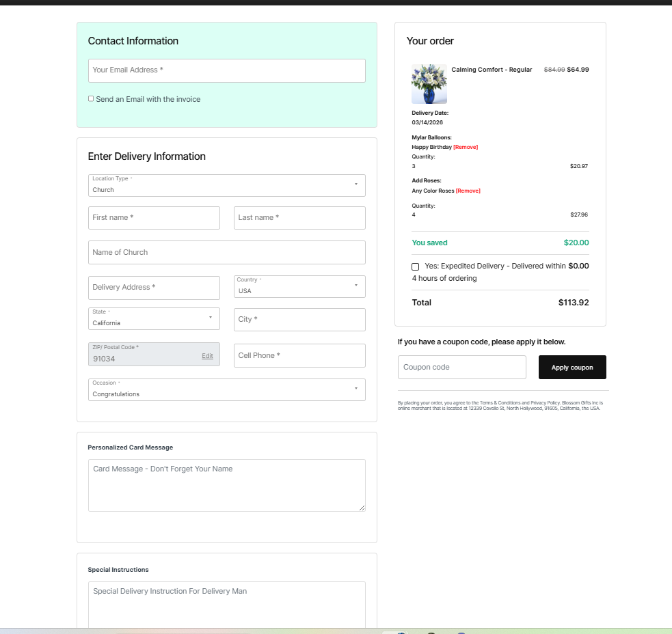Click the Name of Church field
This screenshot has width=672, height=634.
[x=226, y=253]
